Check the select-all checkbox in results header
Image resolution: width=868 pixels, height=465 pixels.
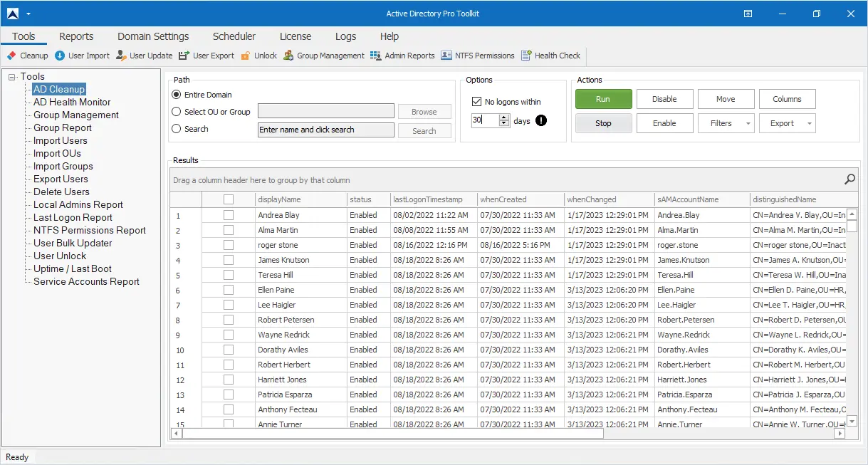[229, 199]
